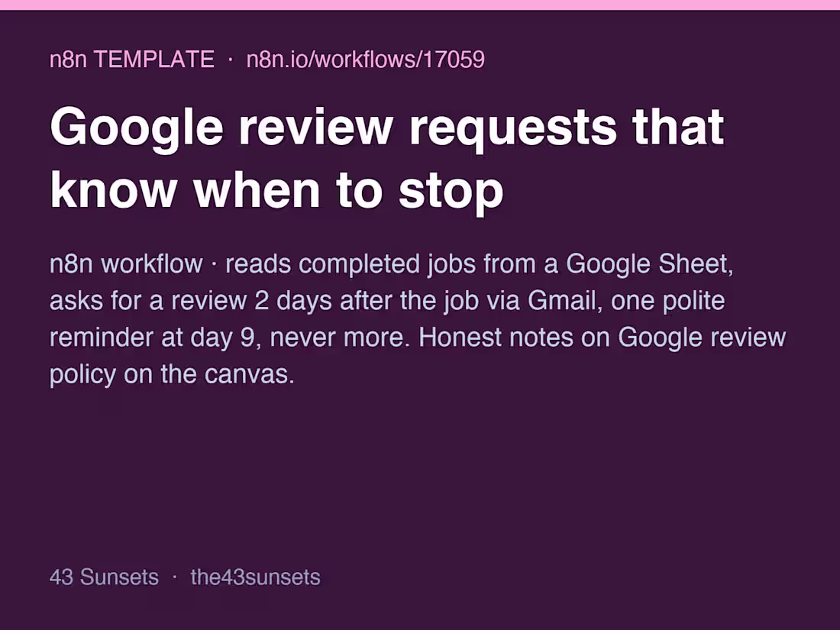Click the 43 Sunsets author name
The width and height of the screenshot is (840, 630).
point(104,577)
